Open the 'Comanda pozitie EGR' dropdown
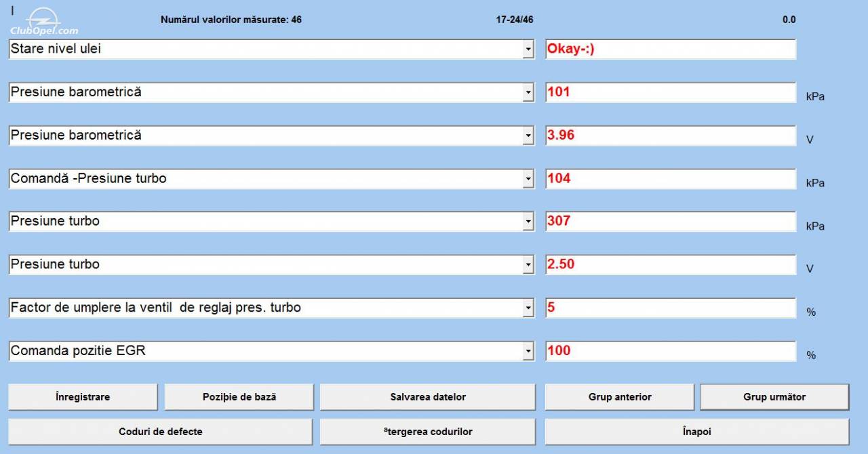 [528, 352]
